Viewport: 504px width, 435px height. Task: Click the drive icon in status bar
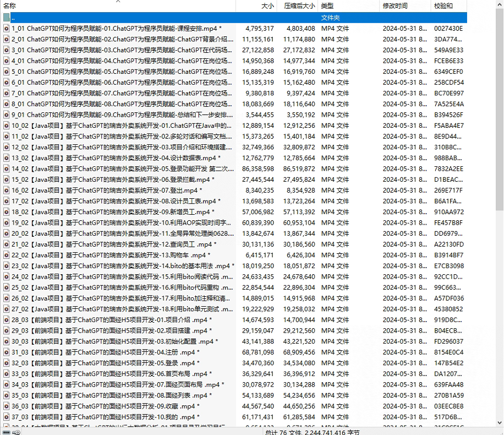(6, 432)
